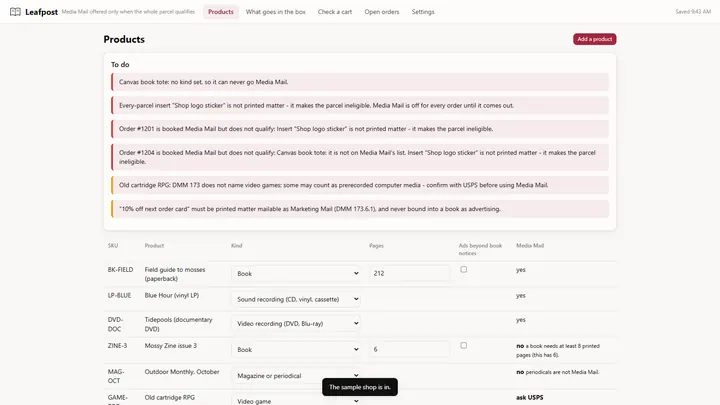Screen dimensions: 720x405
Task: Dismiss the sample shop is in toast
Action: (x=360, y=387)
